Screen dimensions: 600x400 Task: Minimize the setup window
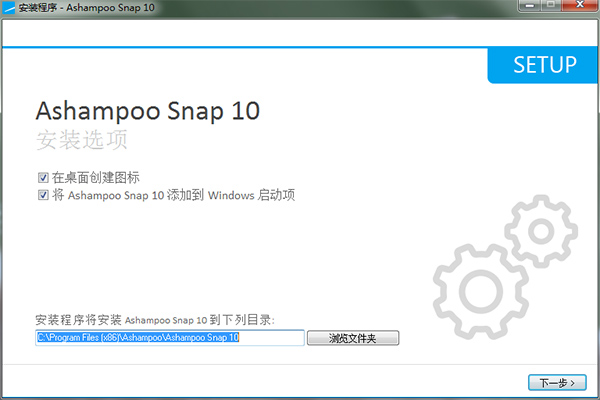click(x=530, y=5)
